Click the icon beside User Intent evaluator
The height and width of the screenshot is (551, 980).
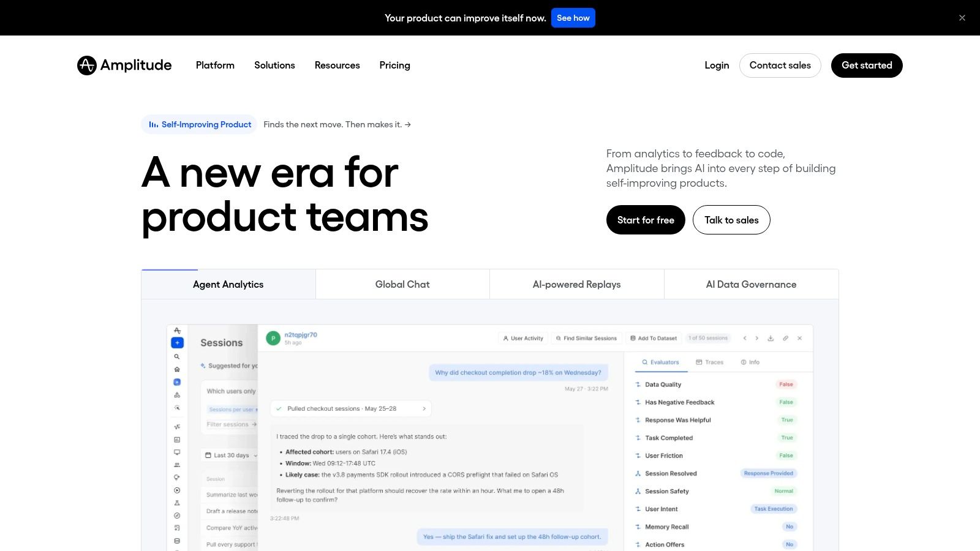point(638,509)
